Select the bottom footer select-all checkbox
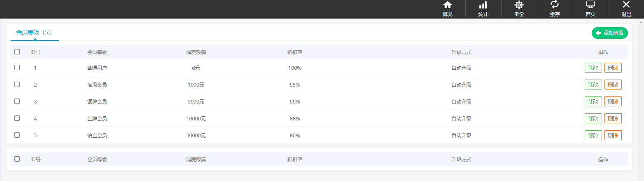Image resolution: width=644 pixels, height=181 pixels. coord(17,159)
